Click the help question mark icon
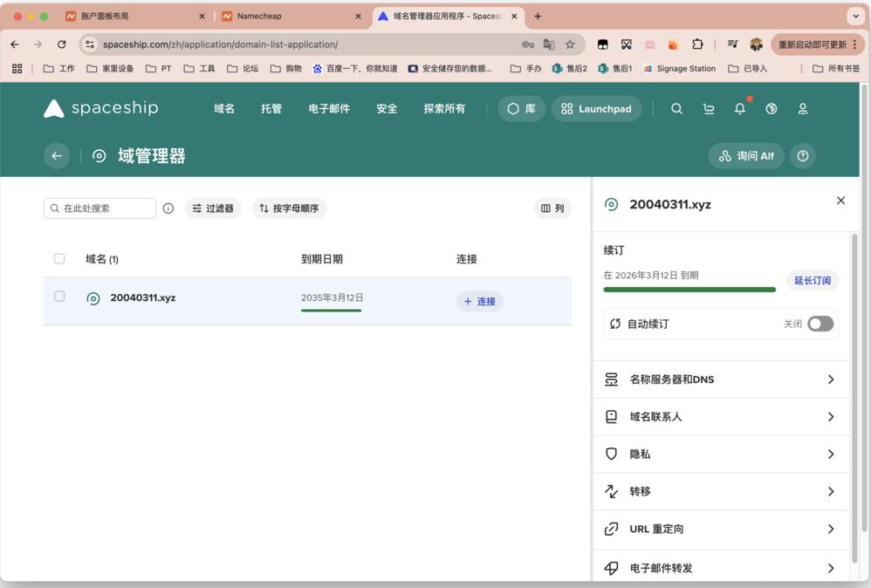871x588 pixels. point(803,156)
